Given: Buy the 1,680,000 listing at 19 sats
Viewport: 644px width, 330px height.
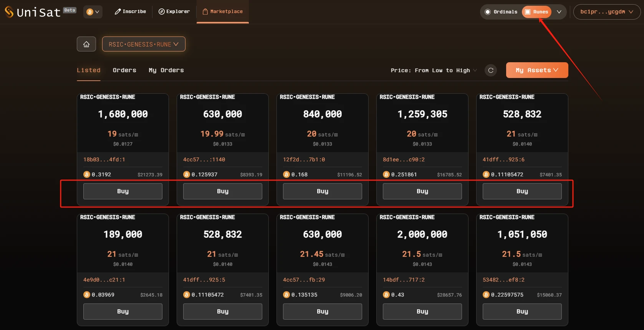Looking at the screenshot, I should tap(123, 191).
